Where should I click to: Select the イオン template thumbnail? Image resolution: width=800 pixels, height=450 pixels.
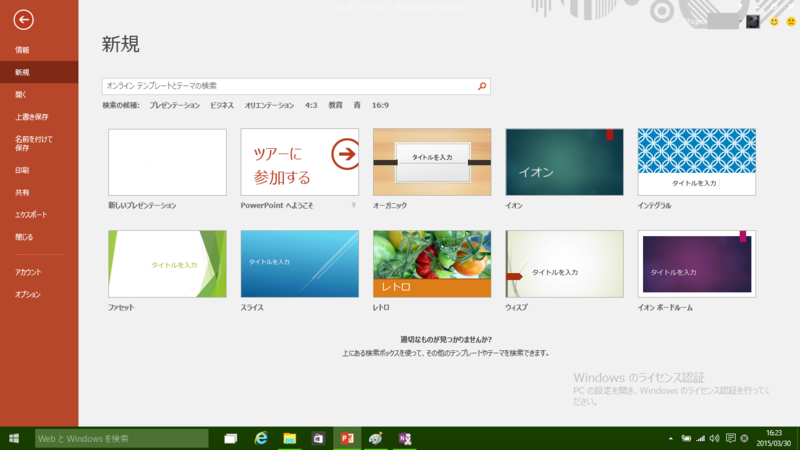pyautogui.click(x=564, y=162)
